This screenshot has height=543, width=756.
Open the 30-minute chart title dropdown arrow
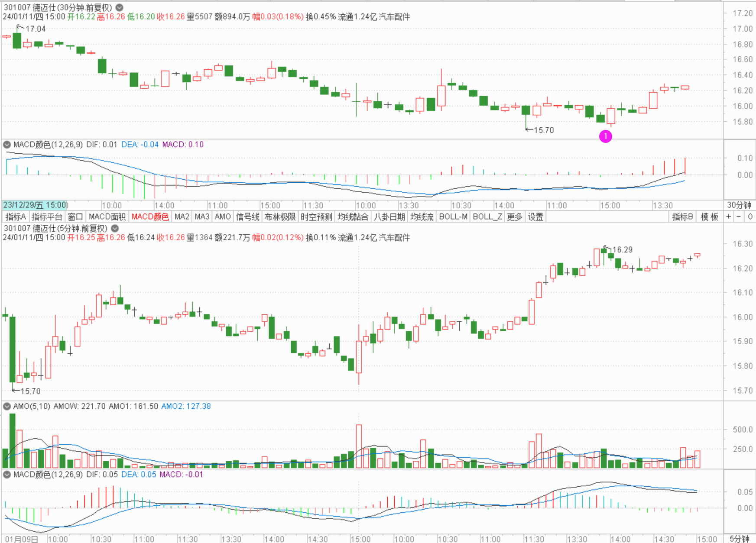click(119, 7)
